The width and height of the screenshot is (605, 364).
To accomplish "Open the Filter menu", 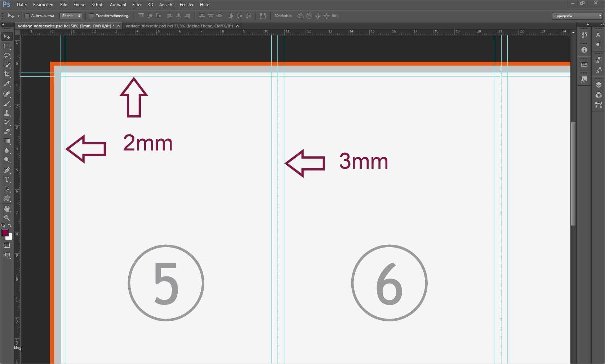I will (x=137, y=5).
